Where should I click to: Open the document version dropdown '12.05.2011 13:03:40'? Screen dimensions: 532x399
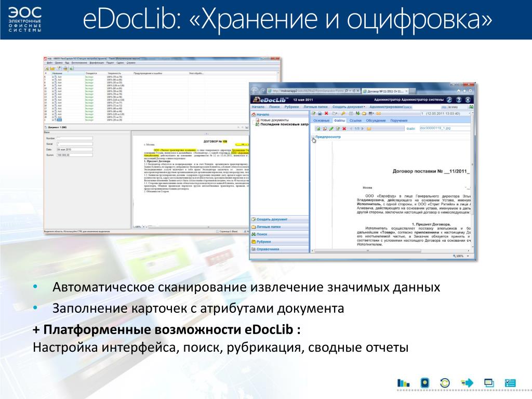pyautogui.click(x=445, y=113)
